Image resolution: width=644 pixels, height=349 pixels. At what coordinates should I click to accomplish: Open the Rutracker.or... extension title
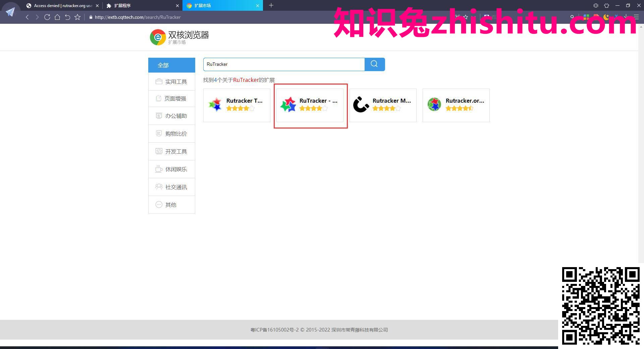[465, 101]
